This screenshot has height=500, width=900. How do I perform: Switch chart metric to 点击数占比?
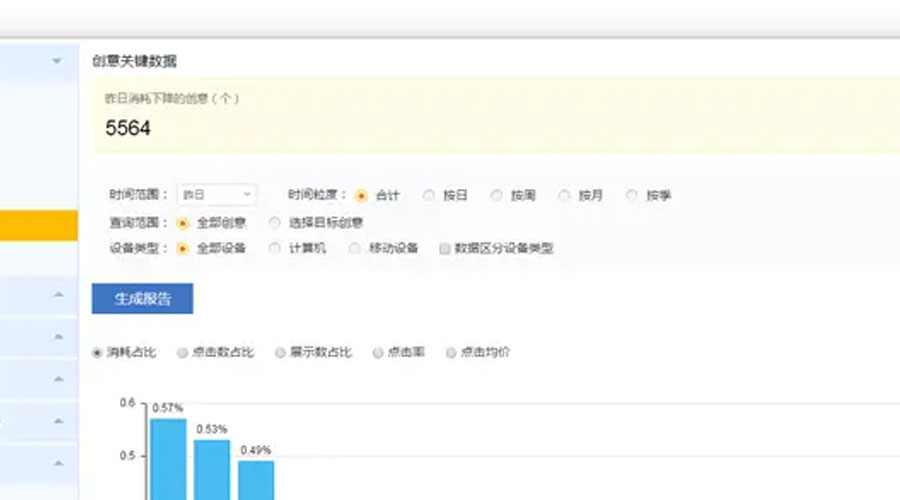click(182, 352)
